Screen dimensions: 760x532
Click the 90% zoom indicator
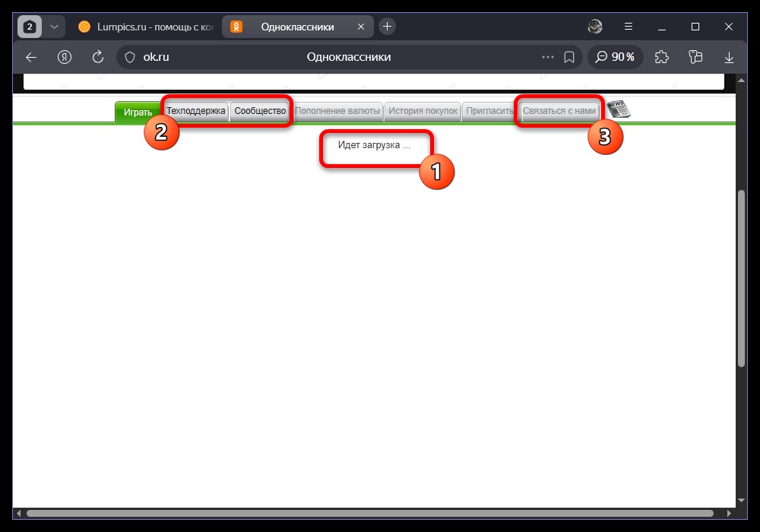(x=615, y=57)
